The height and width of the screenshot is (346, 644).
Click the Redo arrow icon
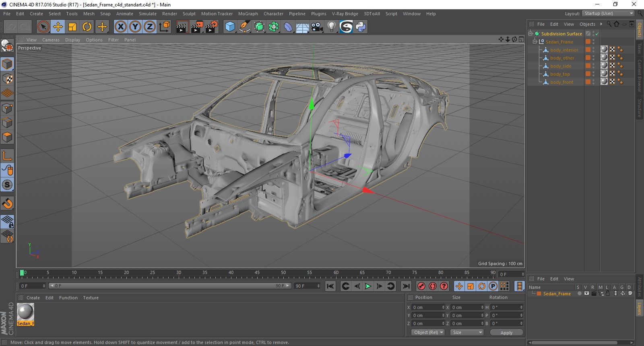coord(25,27)
